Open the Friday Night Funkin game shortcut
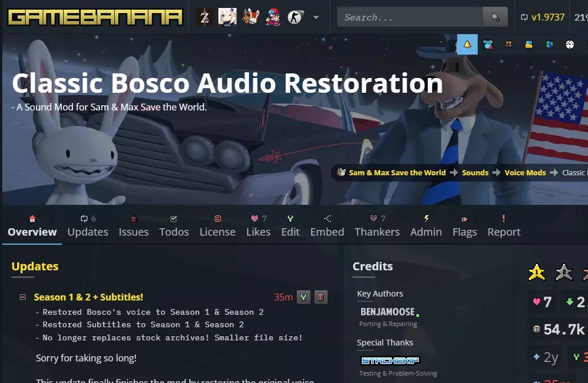The width and height of the screenshot is (588, 383). tap(273, 17)
